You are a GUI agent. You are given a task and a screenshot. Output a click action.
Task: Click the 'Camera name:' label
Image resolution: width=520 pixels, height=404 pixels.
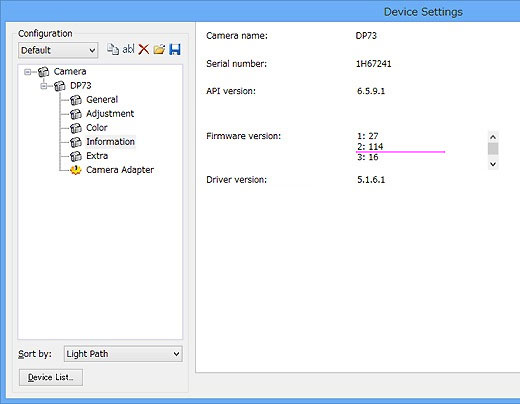click(237, 36)
